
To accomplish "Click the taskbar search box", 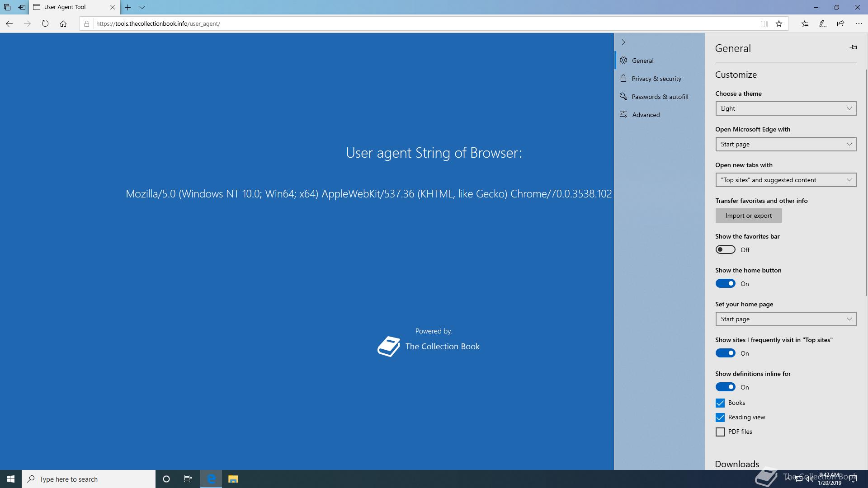I will (x=89, y=479).
